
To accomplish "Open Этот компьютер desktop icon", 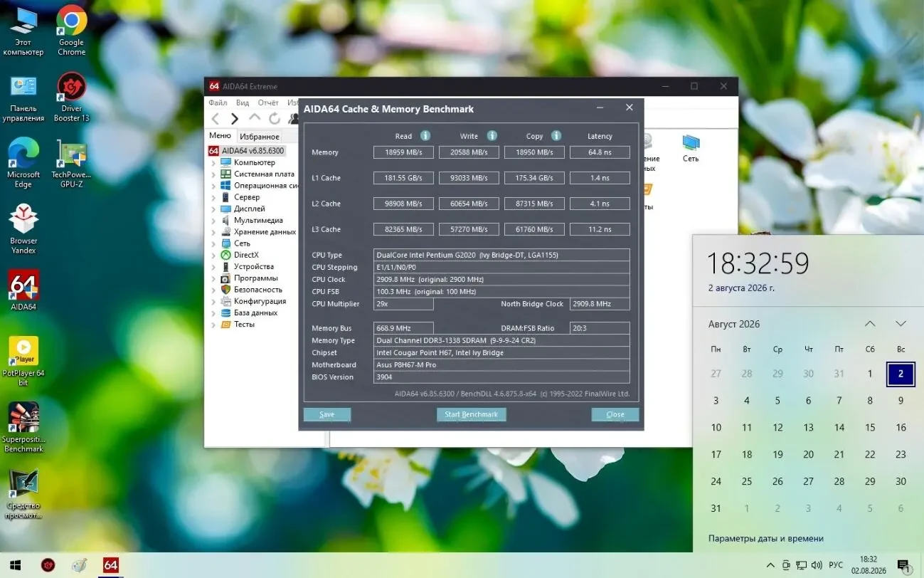I will (23, 31).
